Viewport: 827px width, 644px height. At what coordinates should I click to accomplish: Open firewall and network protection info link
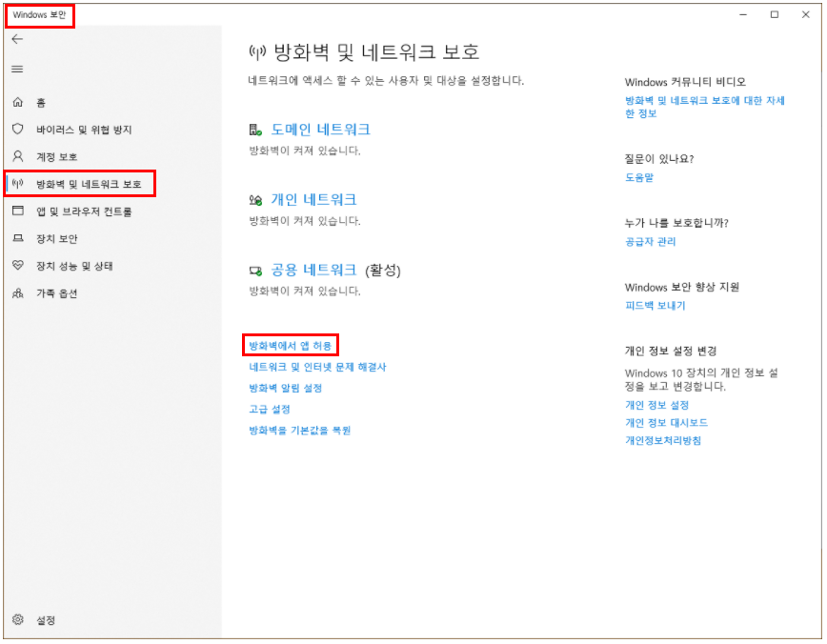pyautogui.click(x=705, y=107)
